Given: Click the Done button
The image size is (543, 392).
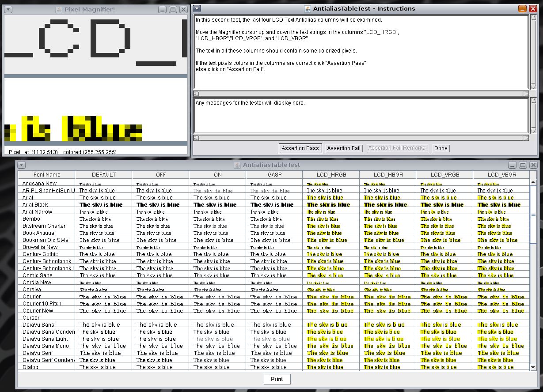Looking at the screenshot, I should point(440,148).
